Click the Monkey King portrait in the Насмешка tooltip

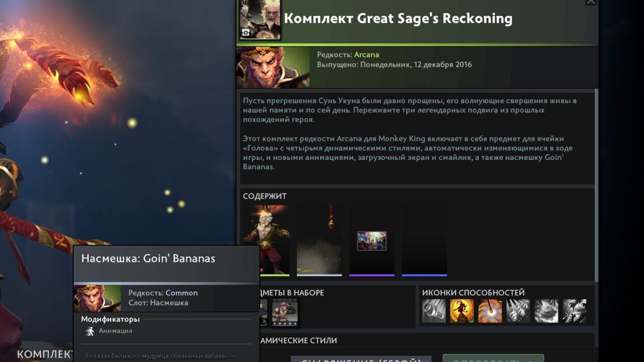(97, 299)
